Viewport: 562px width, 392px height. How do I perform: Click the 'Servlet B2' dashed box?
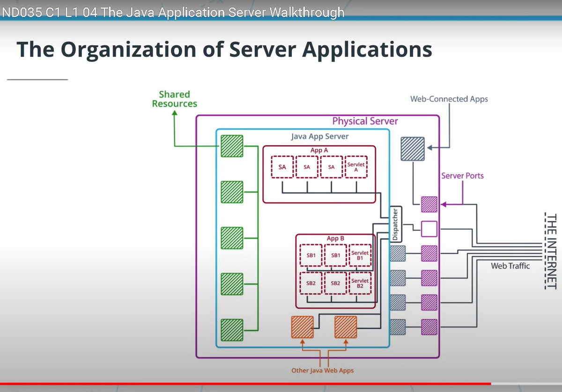(x=360, y=283)
